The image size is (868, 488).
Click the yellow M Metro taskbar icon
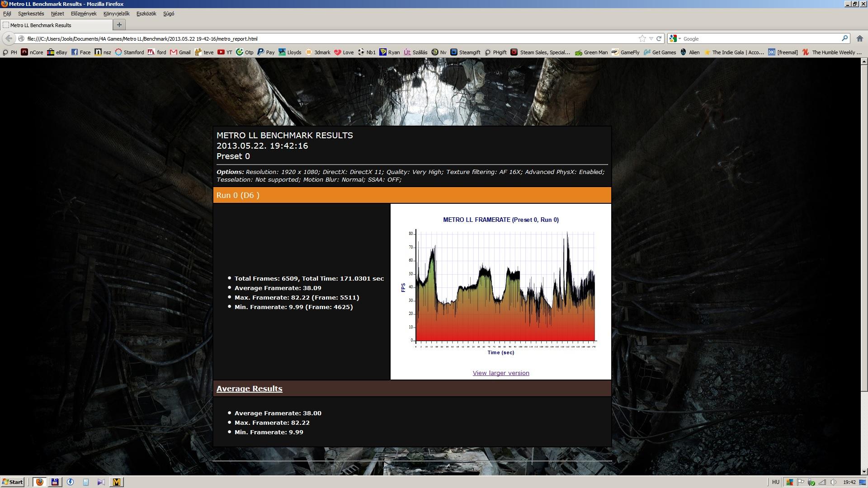tap(116, 482)
